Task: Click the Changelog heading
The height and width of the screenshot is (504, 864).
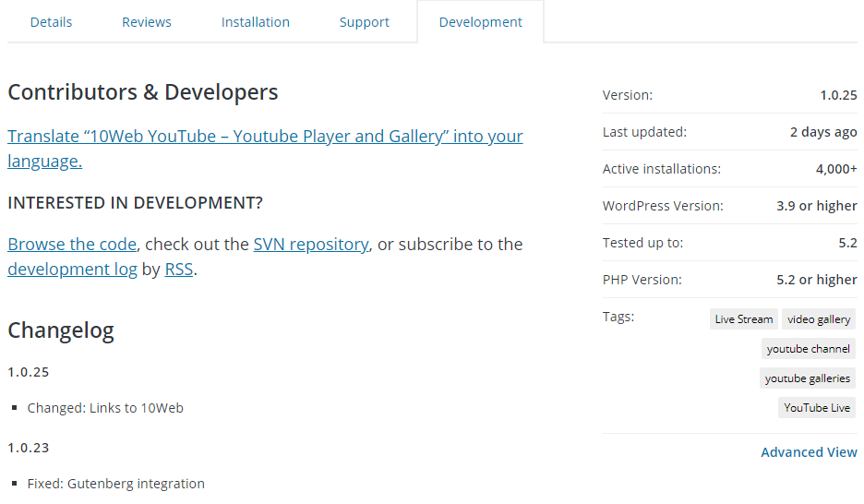Action: (61, 330)
